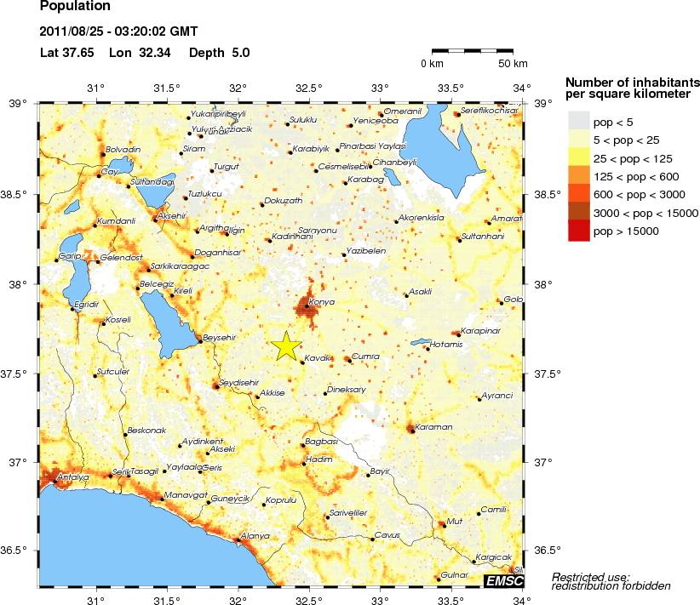Click the '25 < pop < 125' yellow swatch
700x605 pixels.
(579, 157)
